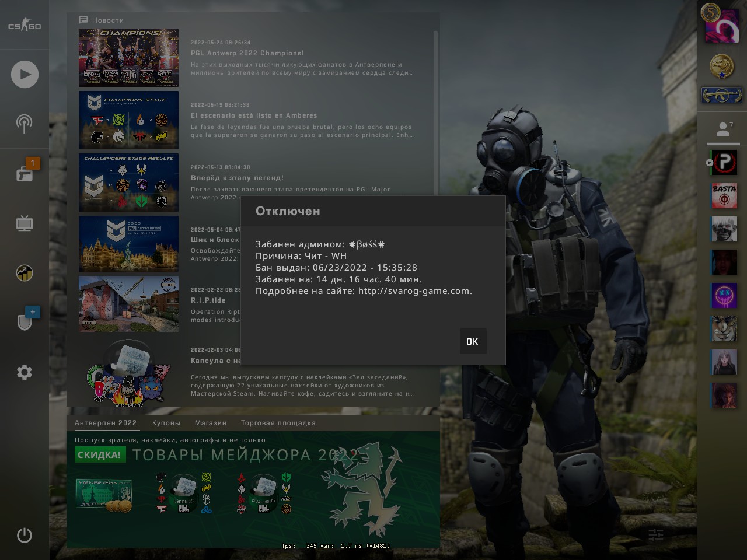Open the R.I.P.tide news thumbnail

pyautogui.click(x=128, y=304)
